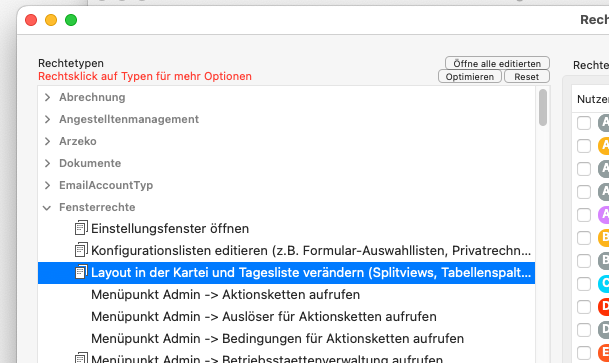Select Menüpunkt Admin -> Bedingungen für Aktionsketten aufrufen
This screenshot has width=609, height=363.
pos(286,339)
